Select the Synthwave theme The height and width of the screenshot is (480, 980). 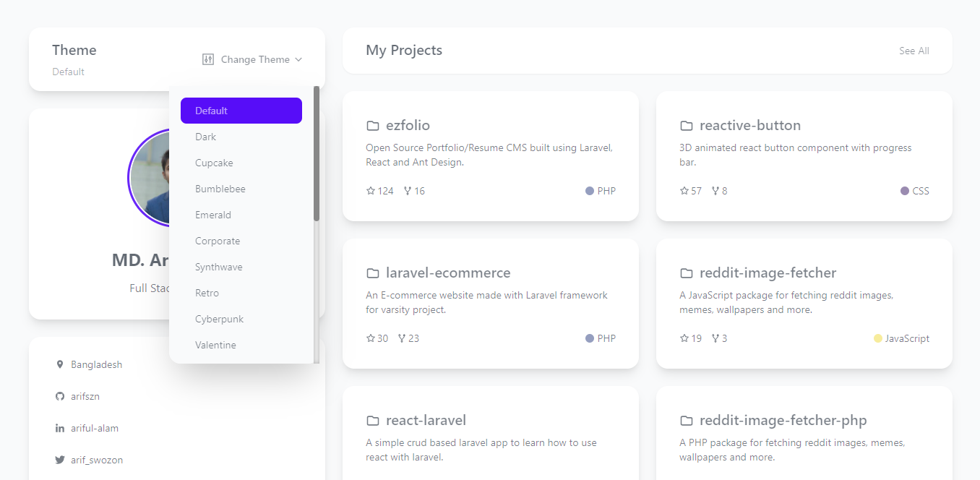point(218,266)
